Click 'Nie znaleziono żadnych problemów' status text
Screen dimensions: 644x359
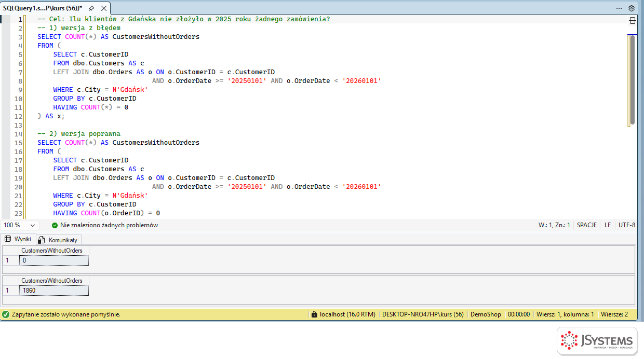[109, 225]
